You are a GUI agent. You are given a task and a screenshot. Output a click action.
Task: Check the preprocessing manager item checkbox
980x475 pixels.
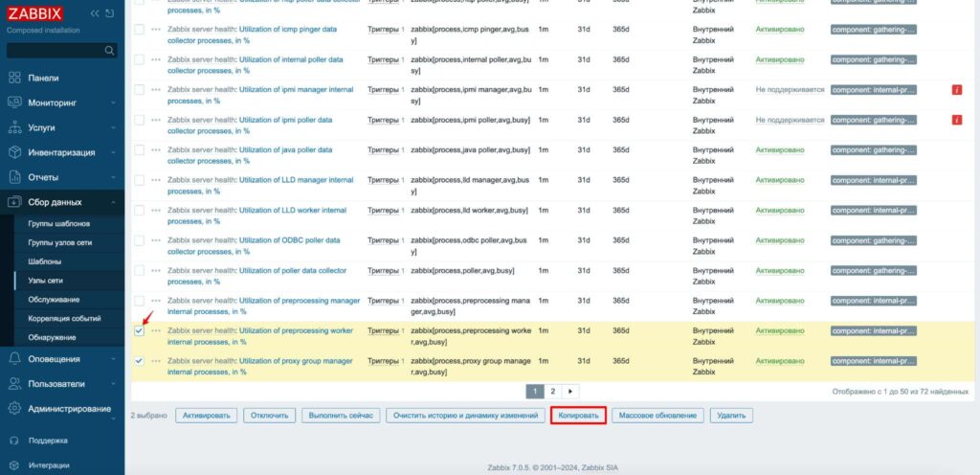(x=139, y=301)
